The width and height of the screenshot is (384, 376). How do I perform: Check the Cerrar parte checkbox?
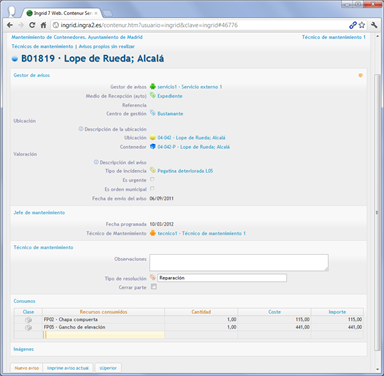(154, 287)
